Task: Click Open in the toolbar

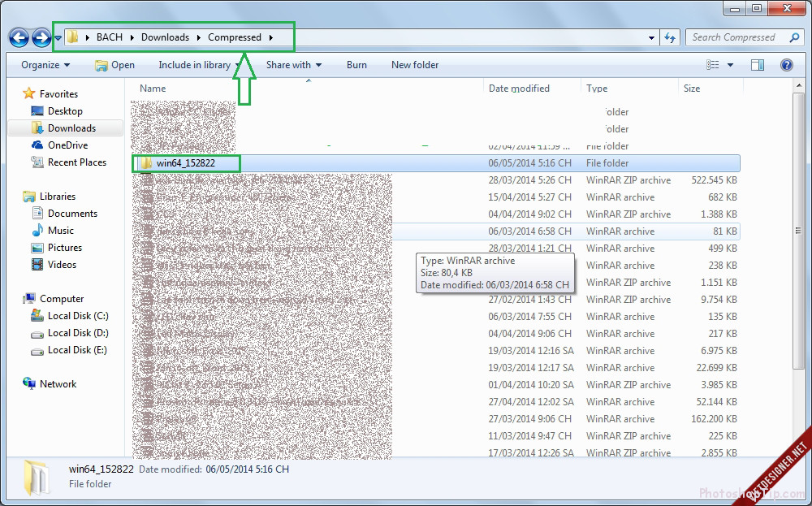Action: click(115, 65)
